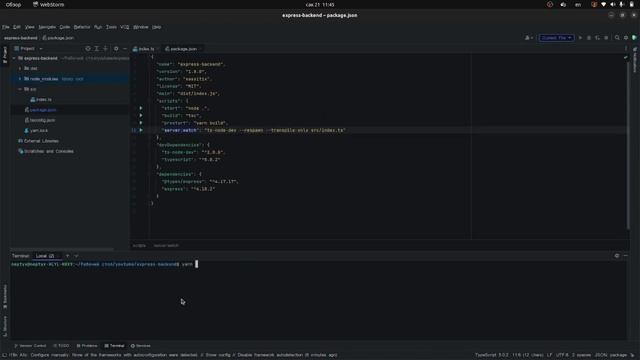
Task: Select the package.json editor tab
Action: pyautogui.click(x=183, y=49)
